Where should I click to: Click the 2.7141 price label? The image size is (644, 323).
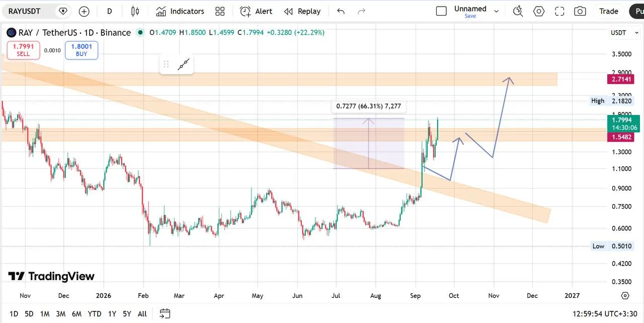tap(620, 79)
